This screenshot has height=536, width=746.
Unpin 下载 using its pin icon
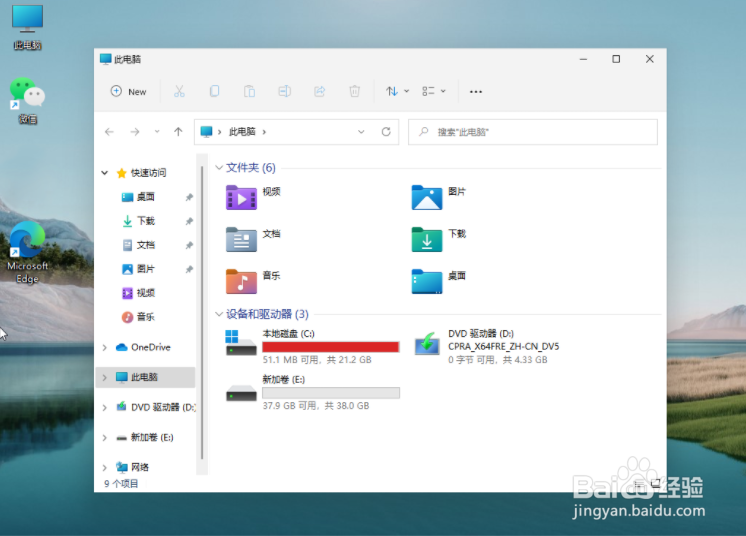pos(189,221)
